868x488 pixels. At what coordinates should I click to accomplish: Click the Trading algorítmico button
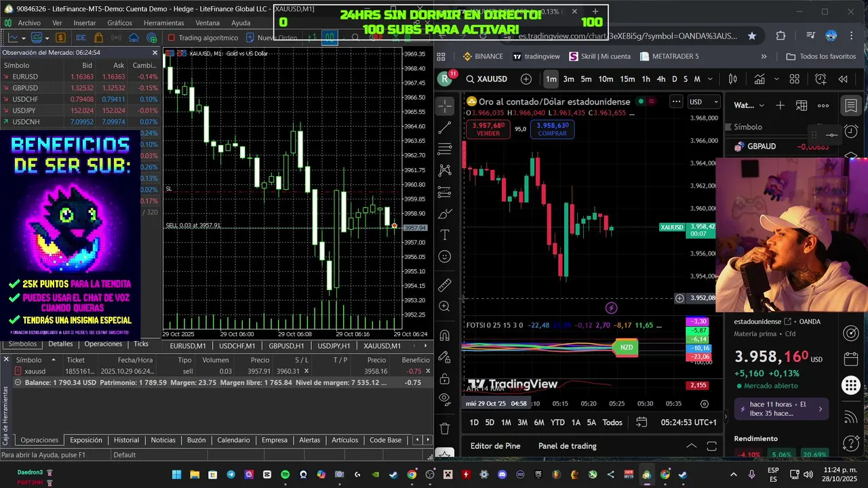pyautogui.click(x=203, y=38)
